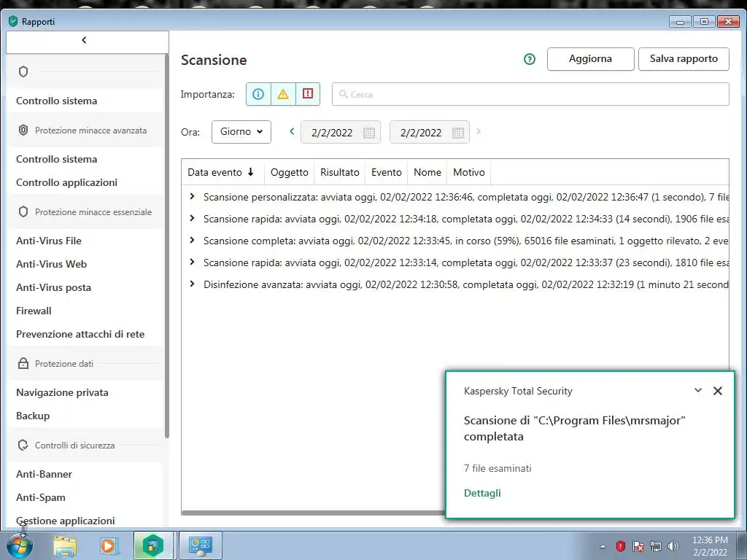Click the top shield icon in the sidebar

point(23,72)
